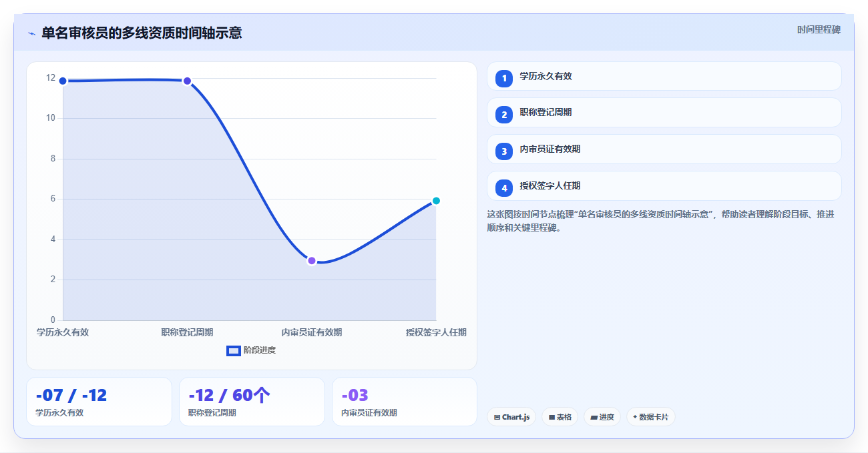Image resolution: width=868 pixels, height=453 pixels.
Task: Click the y-axis value 0
Action: click(x=53, y=320)
